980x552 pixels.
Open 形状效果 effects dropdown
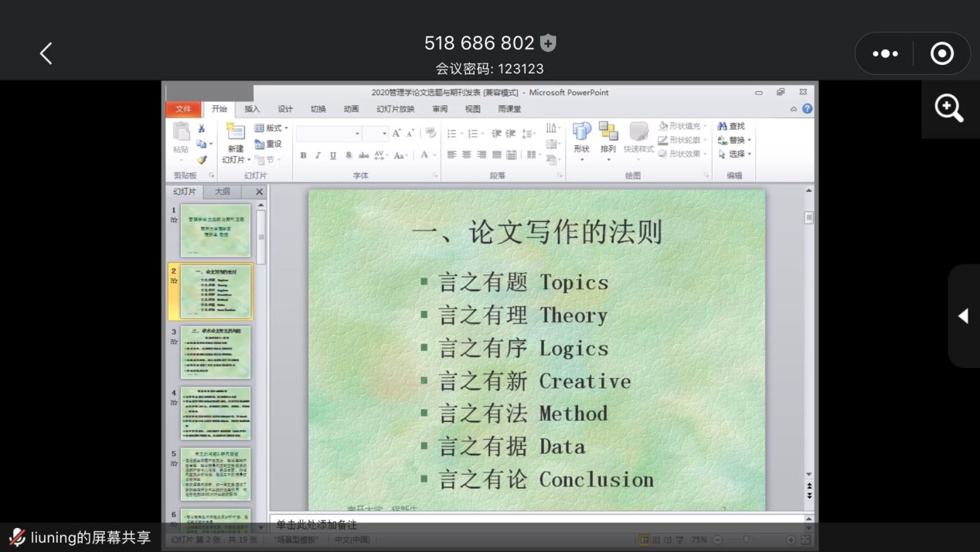coord(682,154)
